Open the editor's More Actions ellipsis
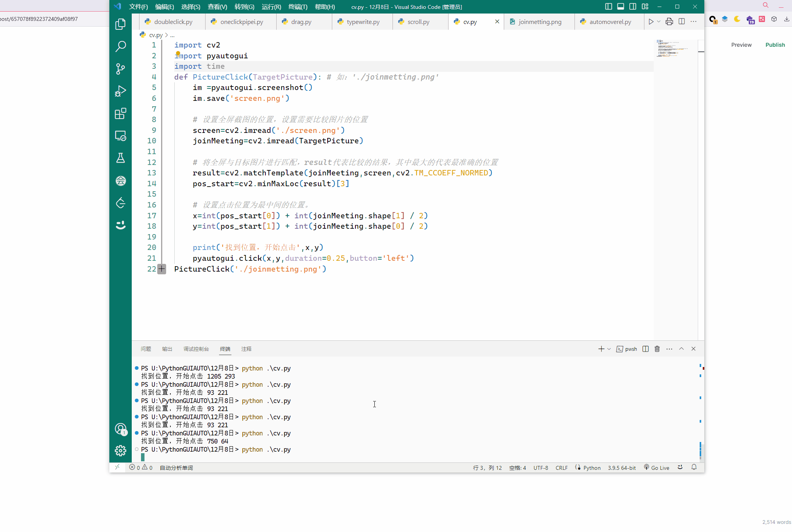Image resolution: width=792 pixels, height=532 pixels. 693,22
